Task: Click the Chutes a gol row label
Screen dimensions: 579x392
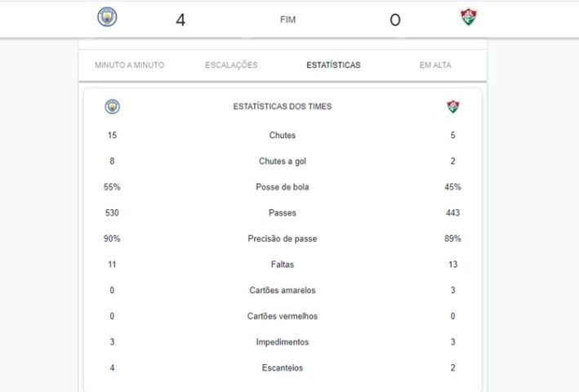Action: point(283,162)
